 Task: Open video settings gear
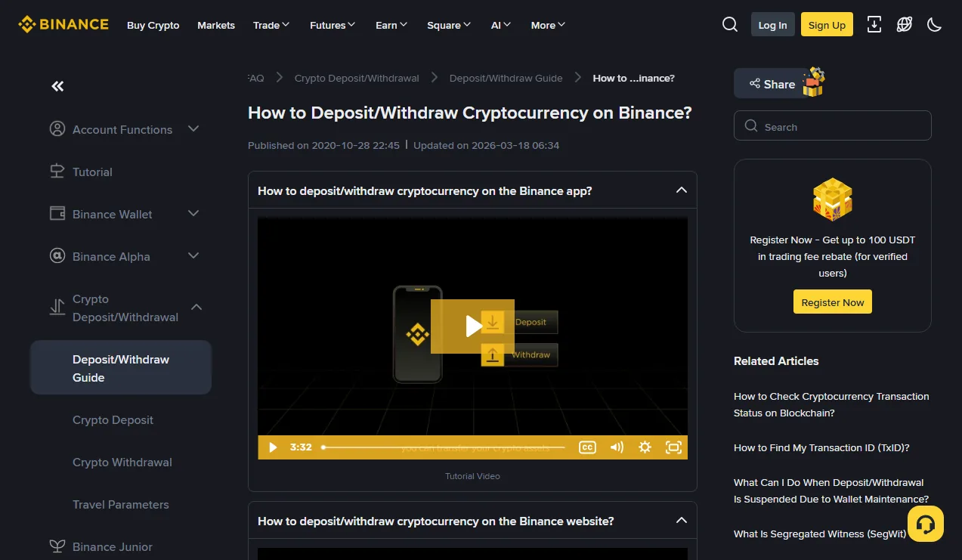(645, 447)
